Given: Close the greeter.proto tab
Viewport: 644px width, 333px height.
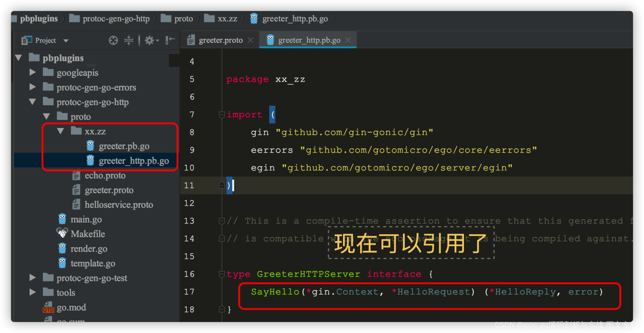Looking at the screenshot, I should tap(251, 40).
